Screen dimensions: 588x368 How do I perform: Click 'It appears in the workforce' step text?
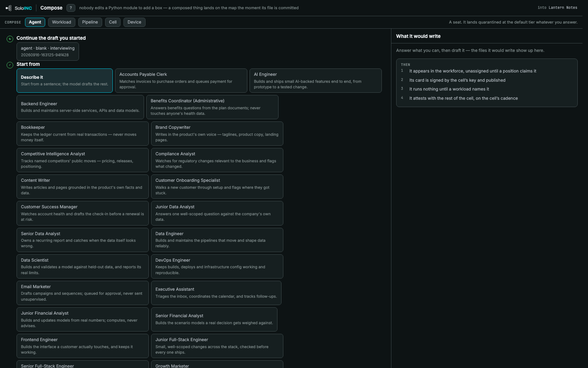473,71
